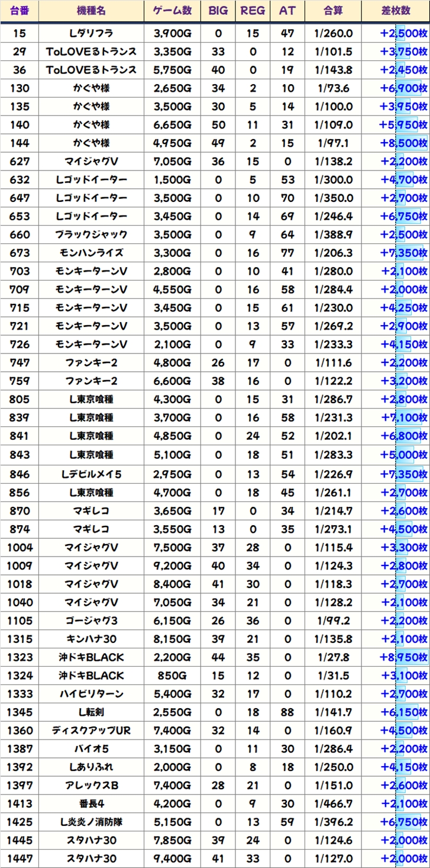Screen dimensions: 430x868
Task: Click L炎炎ノ消防隊 machine name
Action: (91, 822)
